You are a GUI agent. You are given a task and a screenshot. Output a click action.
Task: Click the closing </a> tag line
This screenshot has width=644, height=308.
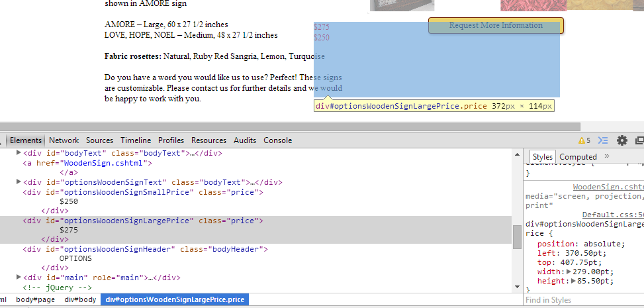(69, 173)
